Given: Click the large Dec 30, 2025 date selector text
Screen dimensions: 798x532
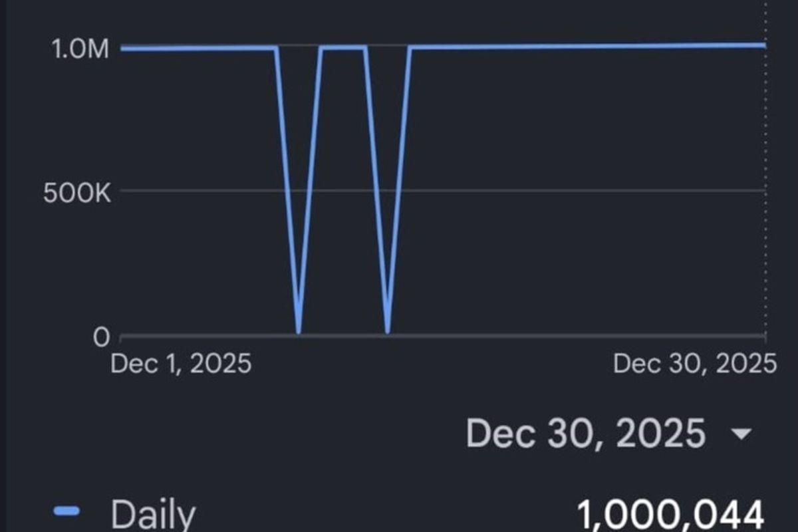Looking at the screenshot, I should click(x=586, y=434).
